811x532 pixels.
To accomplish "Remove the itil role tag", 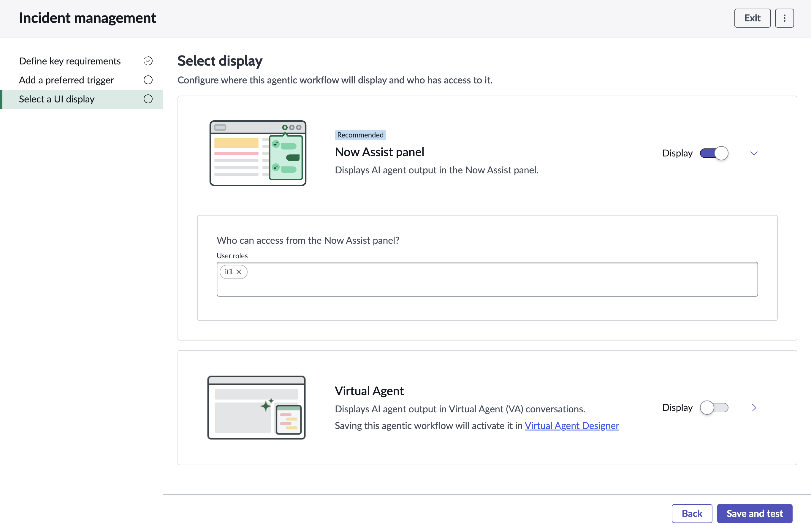I will (239, 272).
